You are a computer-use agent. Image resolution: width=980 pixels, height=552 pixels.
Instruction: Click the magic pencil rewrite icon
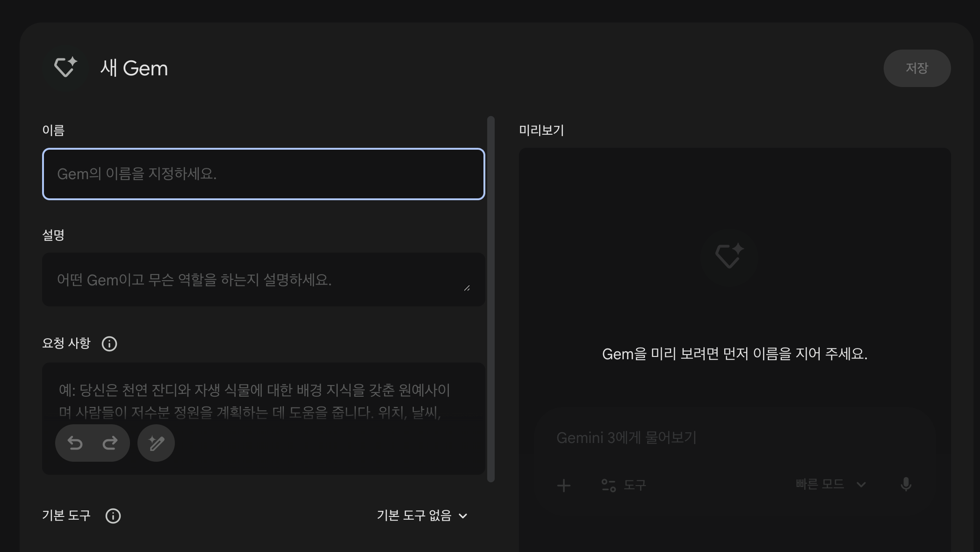coord(156,443)
